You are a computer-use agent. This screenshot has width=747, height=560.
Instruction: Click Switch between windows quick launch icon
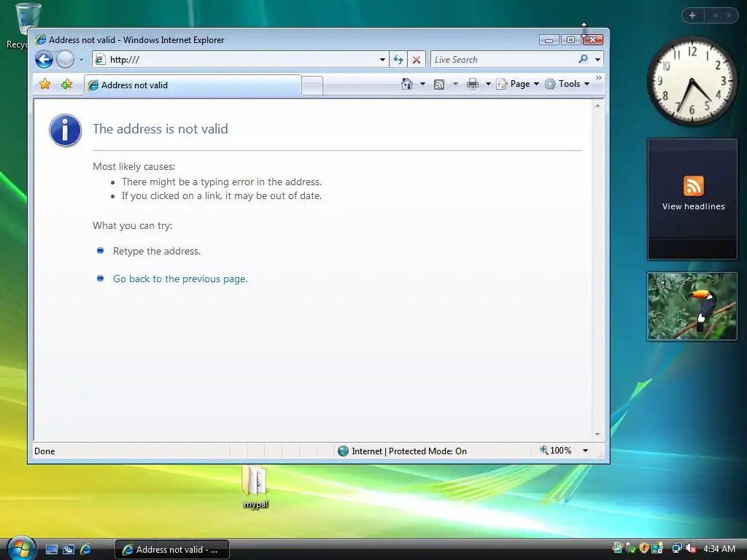point(69,549)
